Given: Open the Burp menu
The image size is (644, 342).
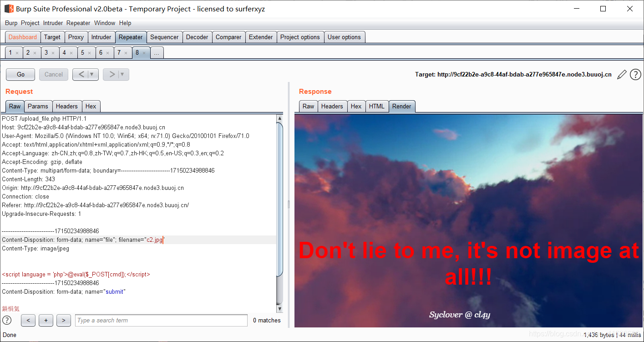Looking at the screenshot, I should tap(11, 23).
